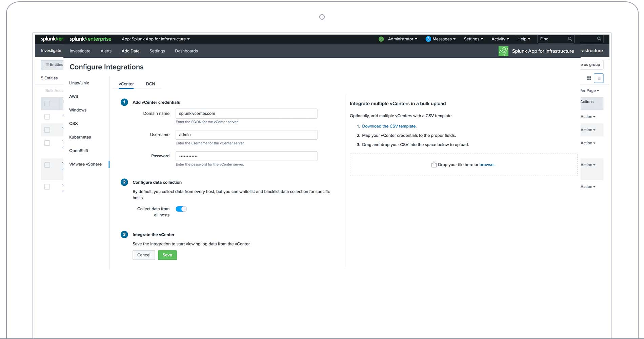Check the last row entity checkbox
Screen dimensions: 644x339
pos(47,187)
